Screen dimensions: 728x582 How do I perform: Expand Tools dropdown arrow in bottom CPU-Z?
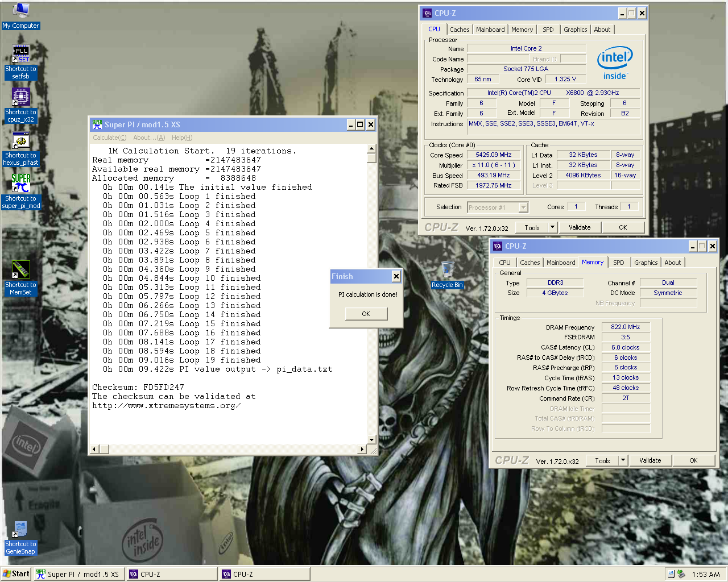click(623, 460)
